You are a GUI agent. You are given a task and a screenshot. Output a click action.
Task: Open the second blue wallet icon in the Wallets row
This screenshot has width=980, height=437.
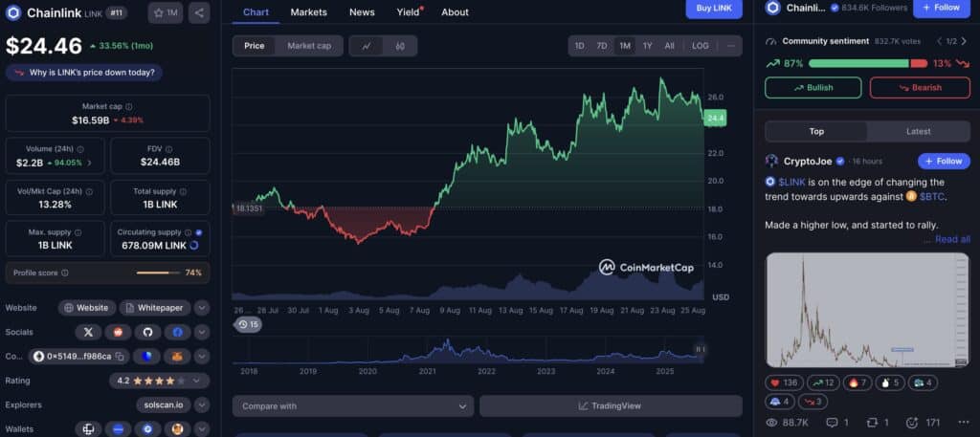point(118,429)
